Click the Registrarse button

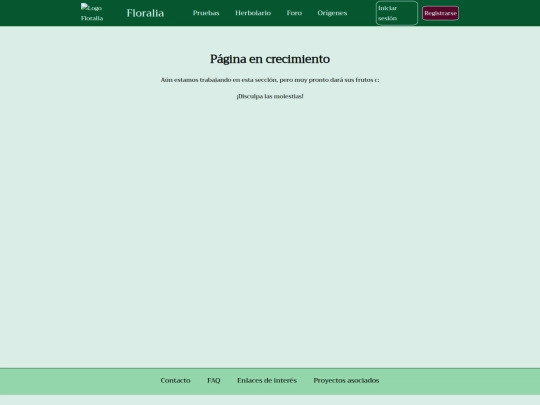click(x=440, y=13)
